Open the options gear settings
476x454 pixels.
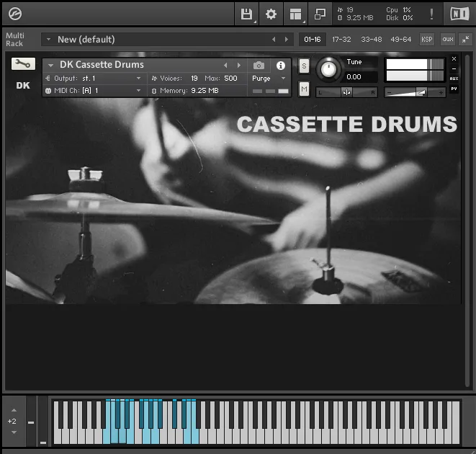[271, 14]
